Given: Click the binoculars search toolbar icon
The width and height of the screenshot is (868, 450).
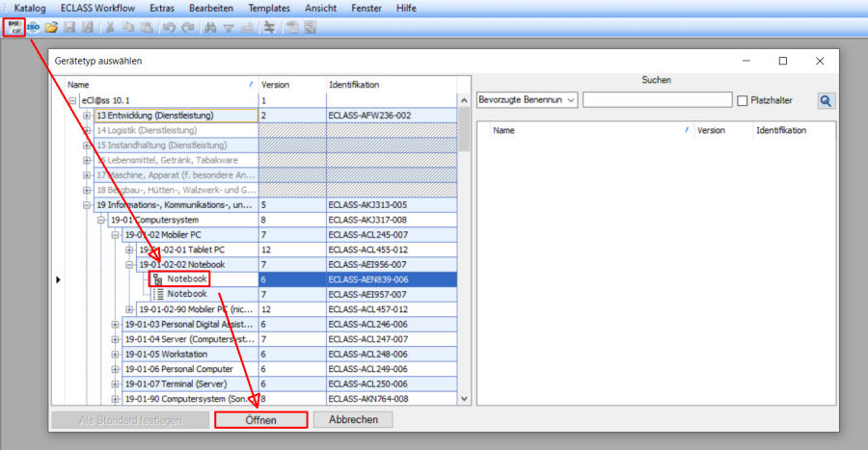Looking at the screenshot, I should [210, 27].
